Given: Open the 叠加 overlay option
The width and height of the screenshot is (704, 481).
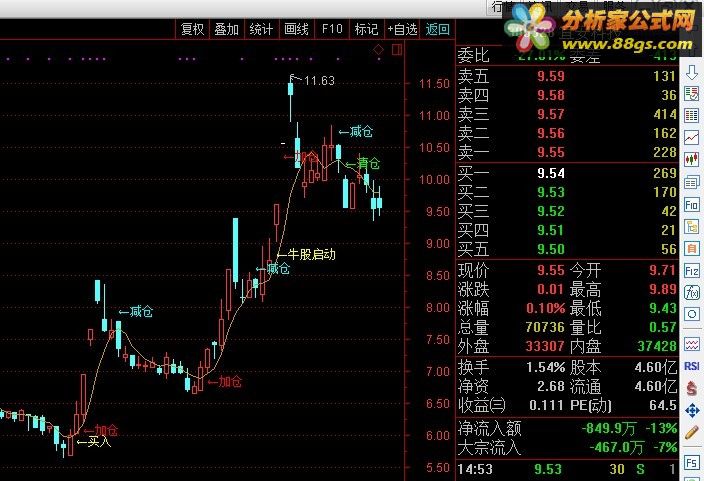Looking at the screenshot, I should 226,30.
